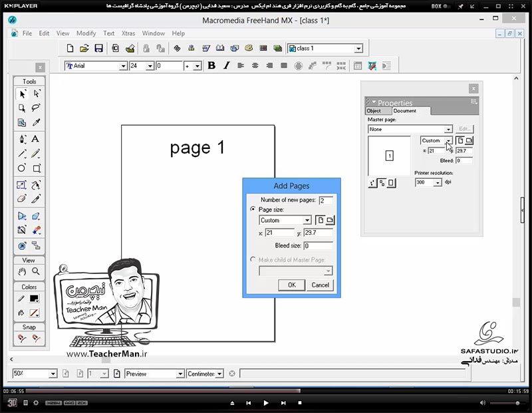Center align text in text toolbar

255,65
